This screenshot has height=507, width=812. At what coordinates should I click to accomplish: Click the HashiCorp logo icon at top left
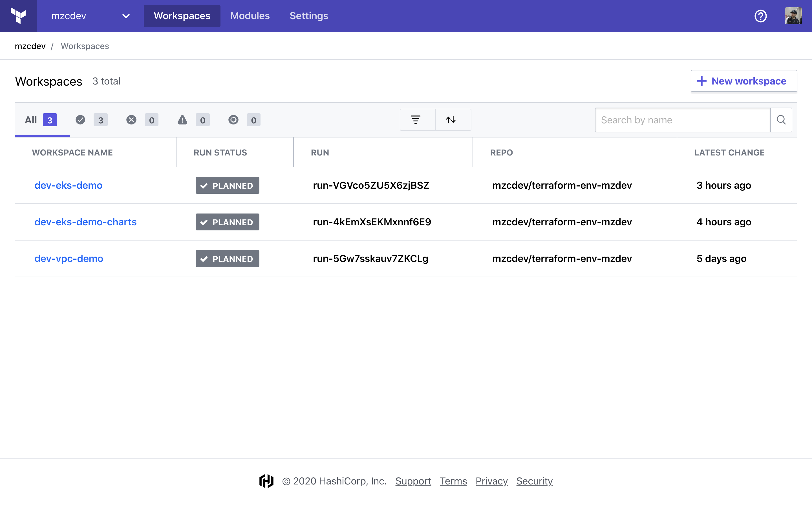tap(19, 16)
